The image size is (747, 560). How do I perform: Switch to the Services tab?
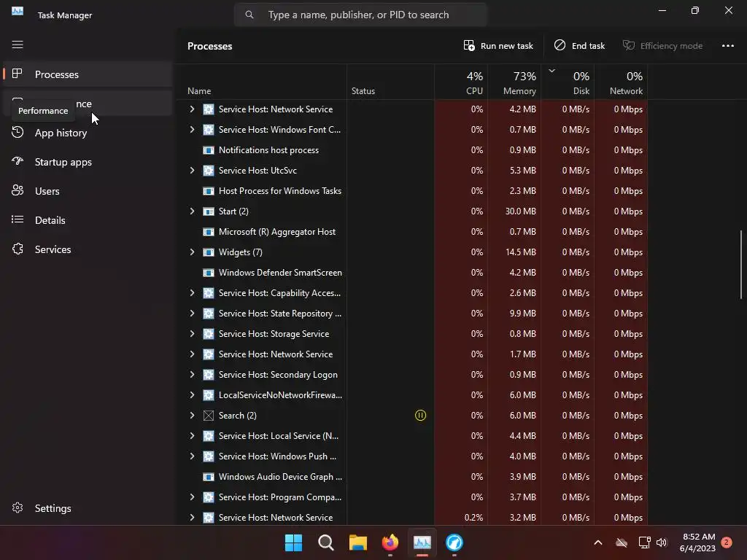[x=88, y=249]
